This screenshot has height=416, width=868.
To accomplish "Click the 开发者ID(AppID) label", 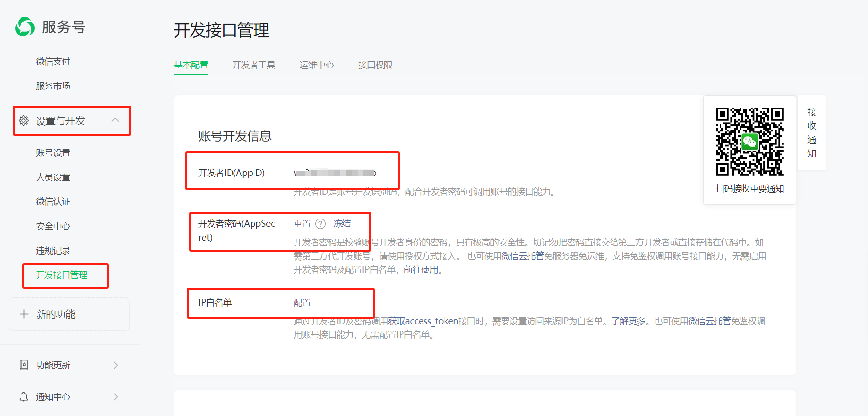I will point(231,173).
